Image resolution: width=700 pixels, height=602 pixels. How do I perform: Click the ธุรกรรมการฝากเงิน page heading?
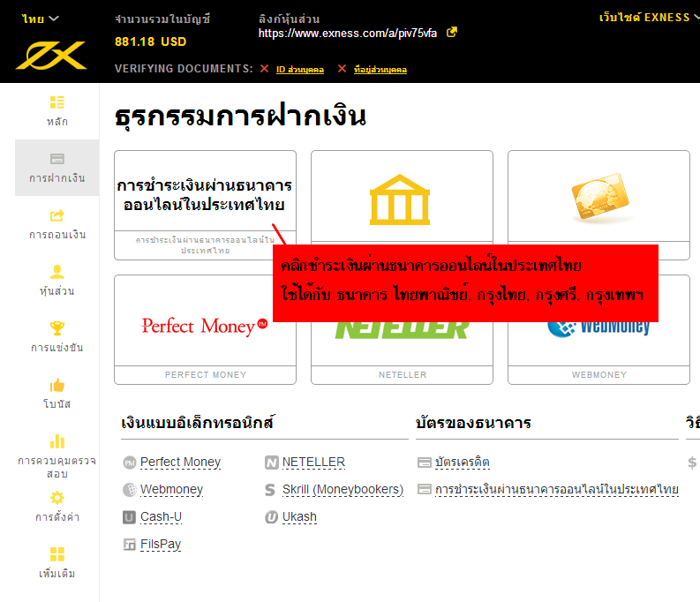pyautogui.click(x=240, y=117)
